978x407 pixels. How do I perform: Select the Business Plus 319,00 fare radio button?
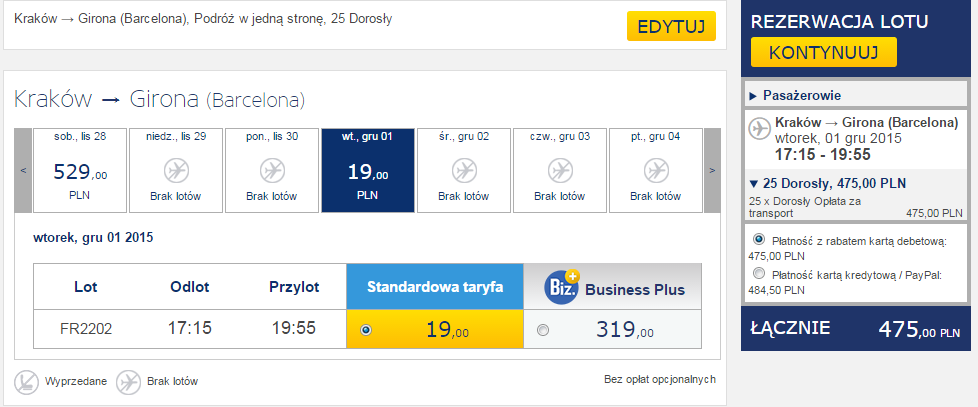click(543, 330)
